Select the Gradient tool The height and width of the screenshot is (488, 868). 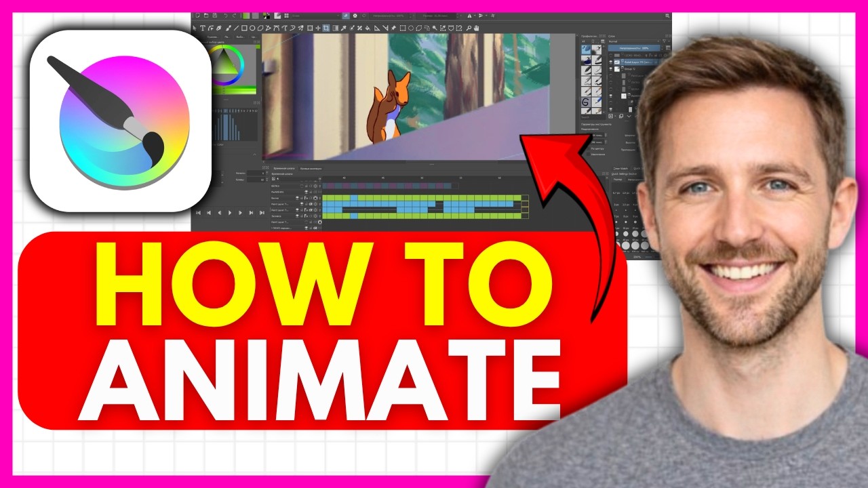click(335, 28)
